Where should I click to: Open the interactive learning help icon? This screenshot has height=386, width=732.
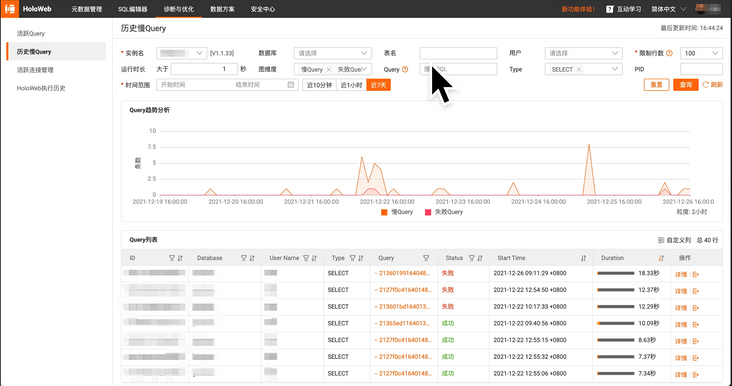pyautogui.click(x=609, y=9)
